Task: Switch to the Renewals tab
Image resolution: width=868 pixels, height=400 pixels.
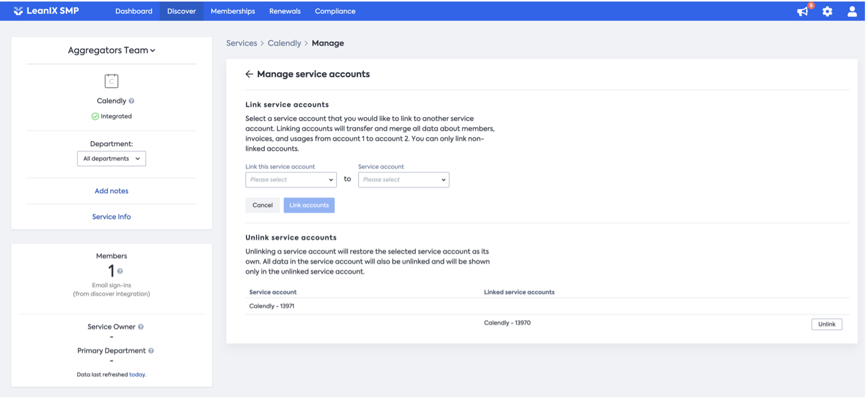Action: pos(285,11)
